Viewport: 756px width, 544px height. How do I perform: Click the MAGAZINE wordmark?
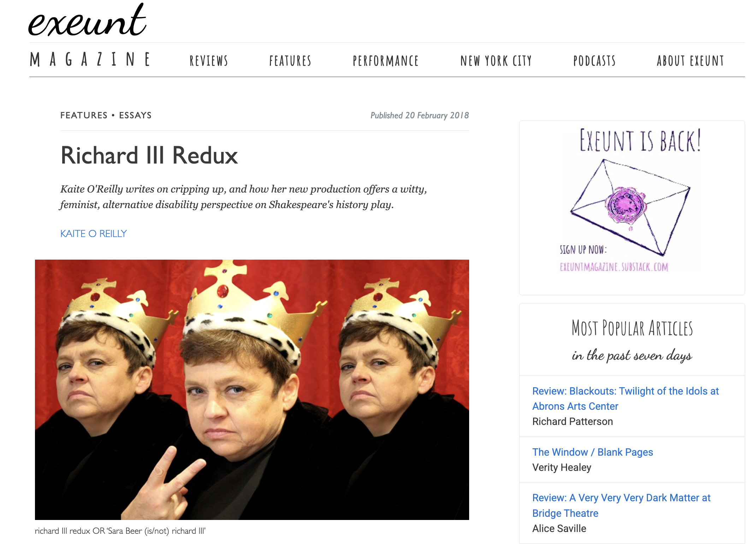click(x=90, y=59)
